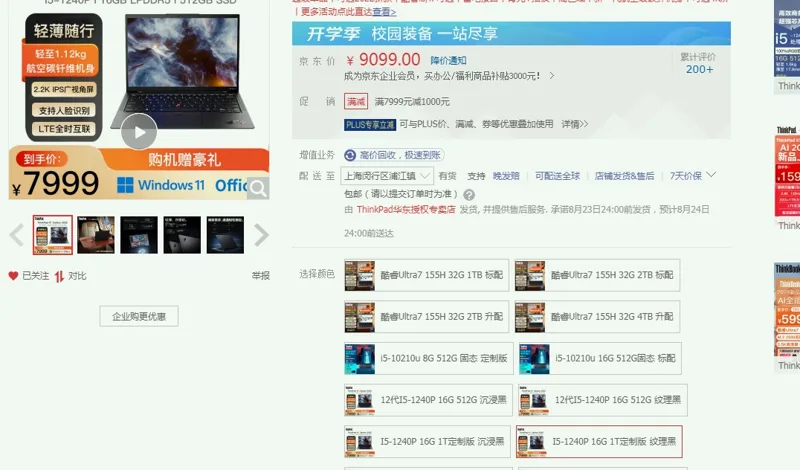Select option 12代I5-1240P 16G 512G 纹理黑
This screenshot has height=470, width=800.
pos(603,400)
